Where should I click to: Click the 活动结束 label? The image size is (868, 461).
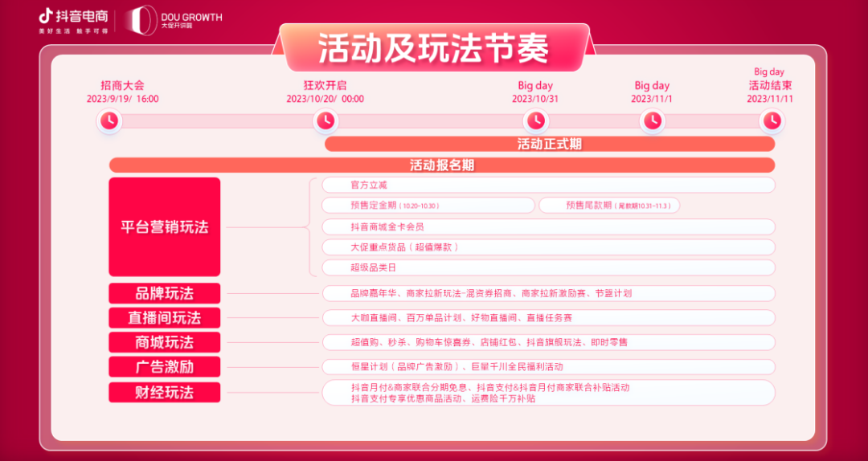pyautogui.click(x=769, y=85)
